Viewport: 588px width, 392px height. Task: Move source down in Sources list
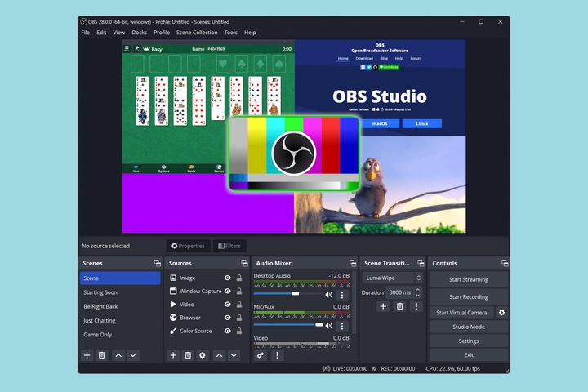pos(234,355)
